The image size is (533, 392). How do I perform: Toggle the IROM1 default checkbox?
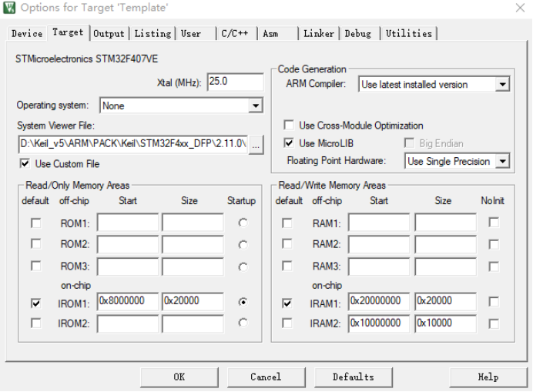pyautogui.click(x=35, y=303)
